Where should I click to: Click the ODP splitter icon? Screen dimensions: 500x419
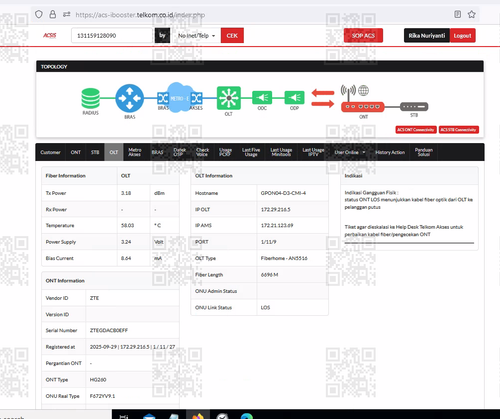point(294,98)
